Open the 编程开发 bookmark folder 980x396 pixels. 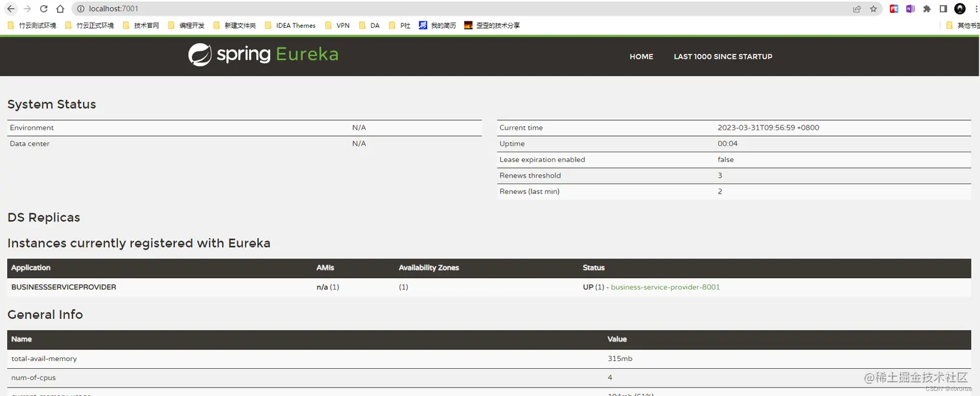[x=186, y=25]
